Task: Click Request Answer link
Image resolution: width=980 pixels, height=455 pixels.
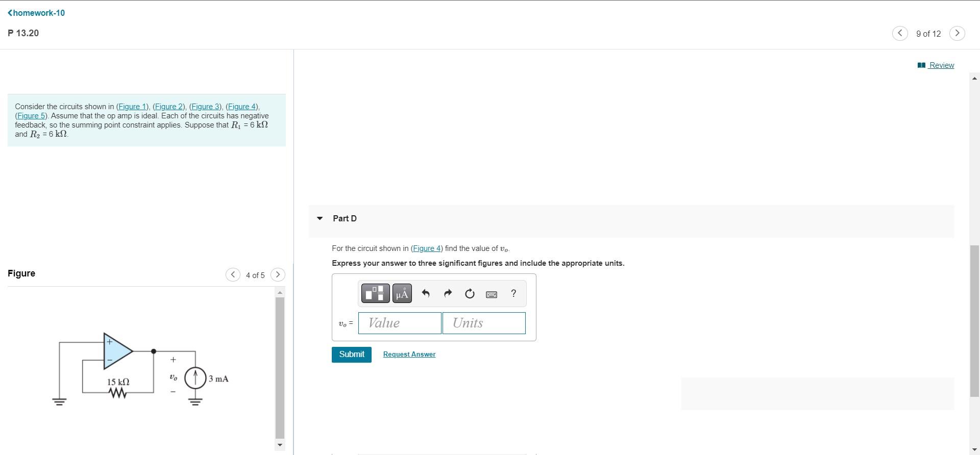Action: click(x=409, y=355)
